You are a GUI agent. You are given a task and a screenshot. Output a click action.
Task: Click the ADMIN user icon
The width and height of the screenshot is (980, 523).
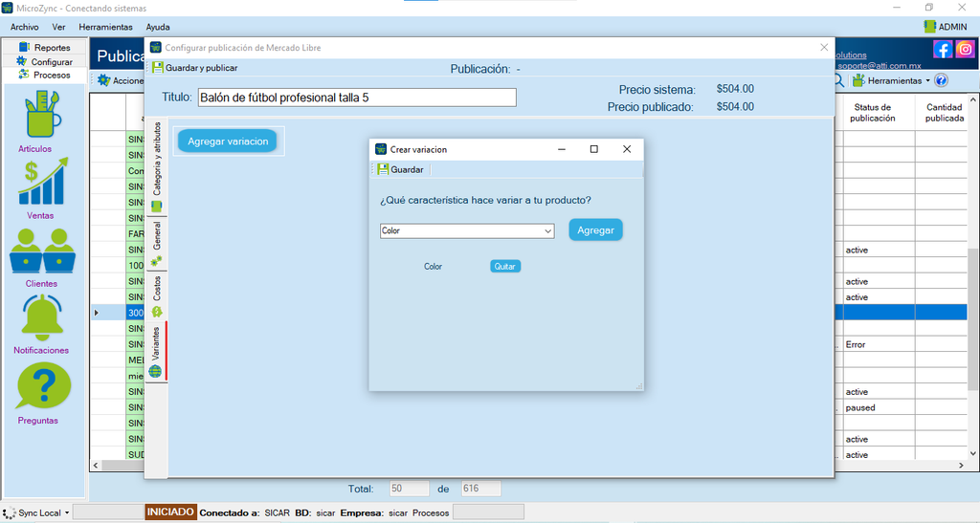pyautogui.click(x=929, y=26)
